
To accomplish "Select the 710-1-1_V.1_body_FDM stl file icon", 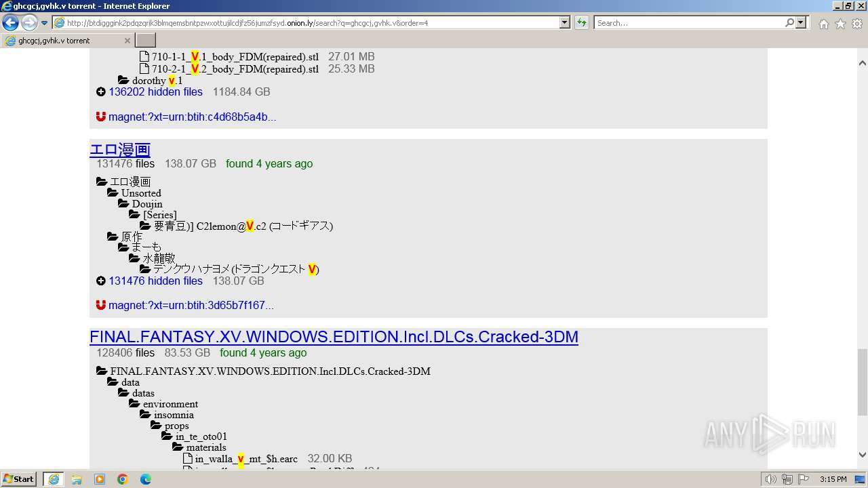I will [x=144, y=57].
